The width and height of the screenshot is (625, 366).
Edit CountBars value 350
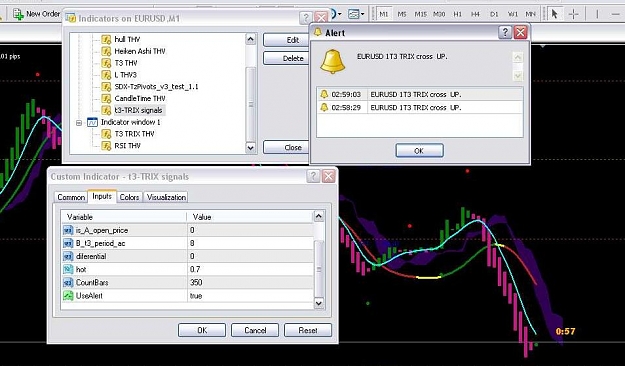pyautogui.click(x=250, y=283)
